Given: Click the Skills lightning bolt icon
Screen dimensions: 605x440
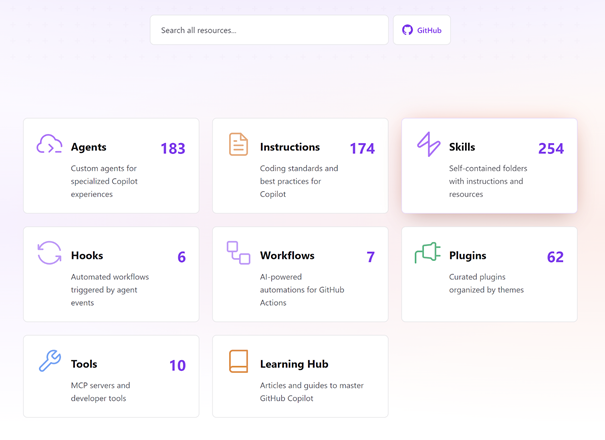Looking at the screenshot, I should pyautogui.click(x=428, y=144).
